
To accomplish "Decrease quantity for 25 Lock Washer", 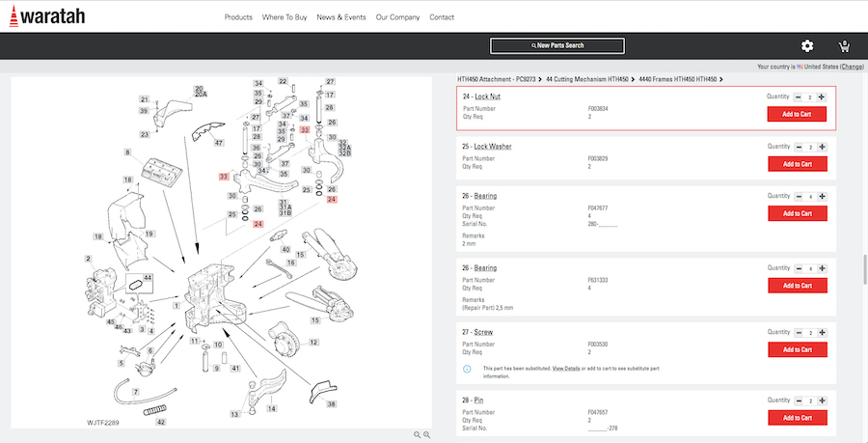I will tap(799, 148).
